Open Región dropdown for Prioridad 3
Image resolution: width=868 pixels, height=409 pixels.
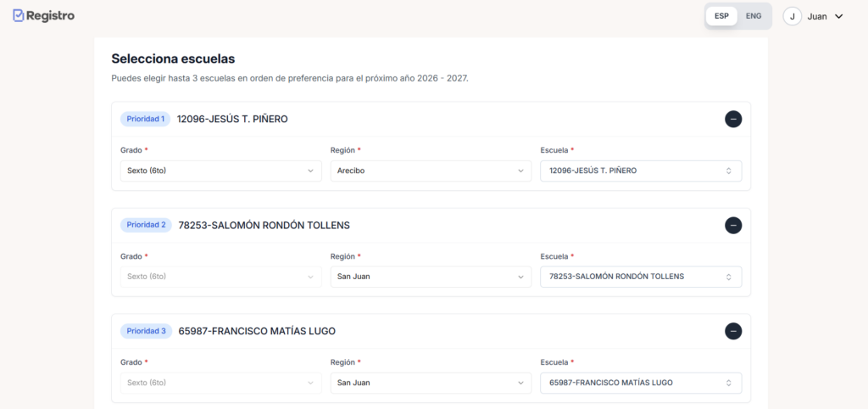coord(431,383)
